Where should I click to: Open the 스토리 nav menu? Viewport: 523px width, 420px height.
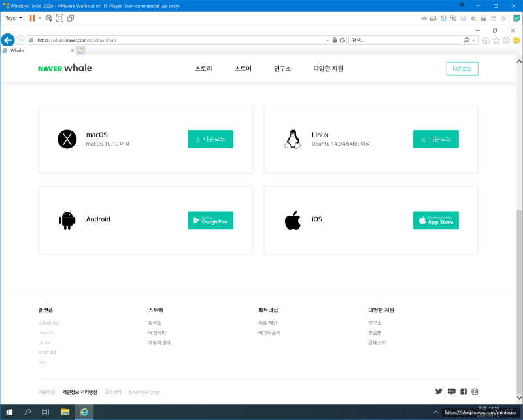pos(203,69)
